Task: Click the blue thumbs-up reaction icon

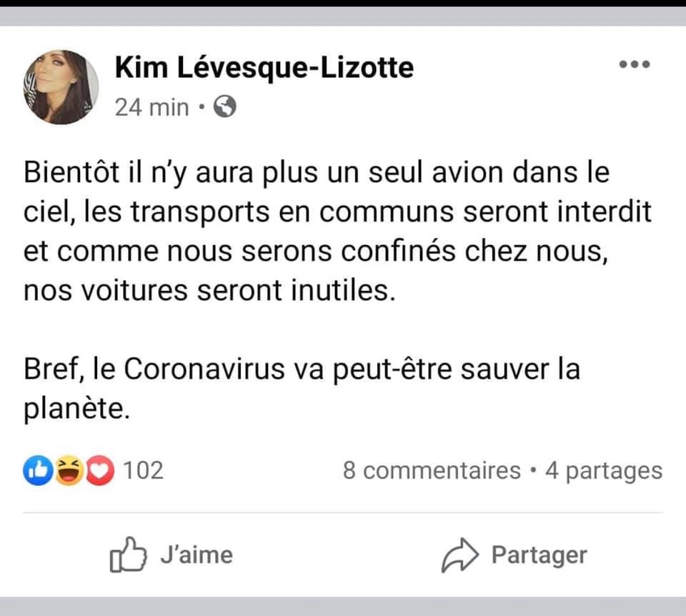Action: (38, 471)
